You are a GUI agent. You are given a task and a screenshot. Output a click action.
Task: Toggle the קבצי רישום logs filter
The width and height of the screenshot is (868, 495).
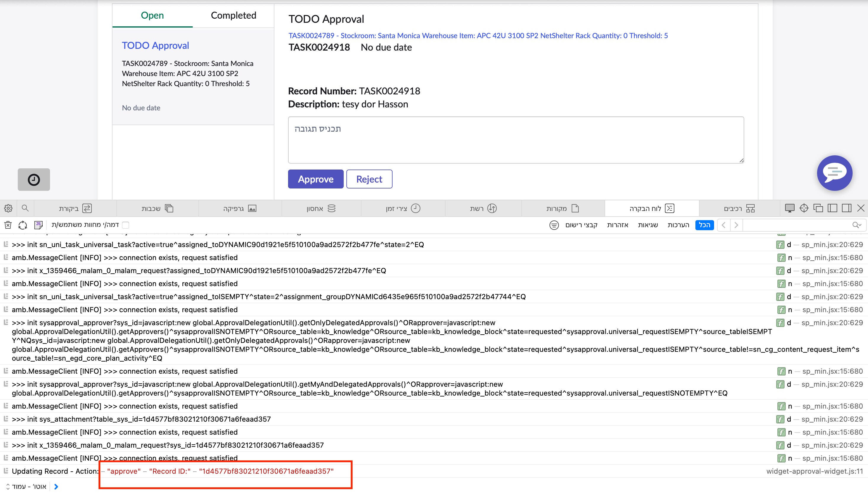pos(581,225)
